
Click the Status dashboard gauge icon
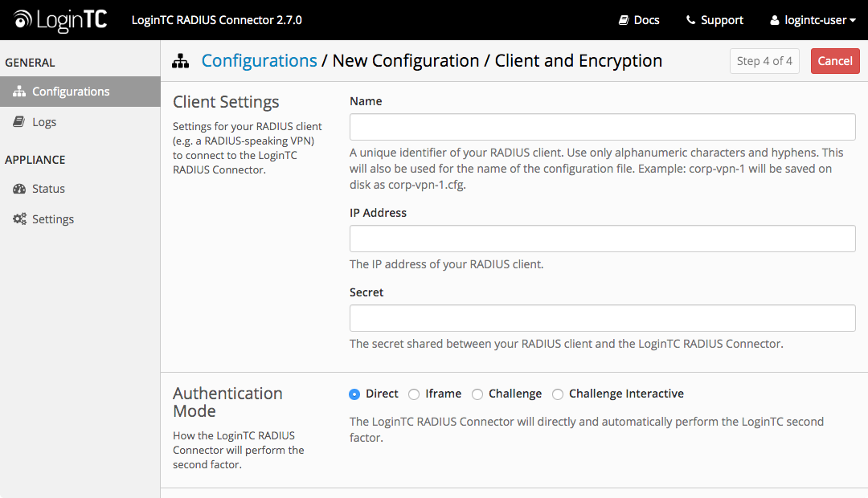19,189
